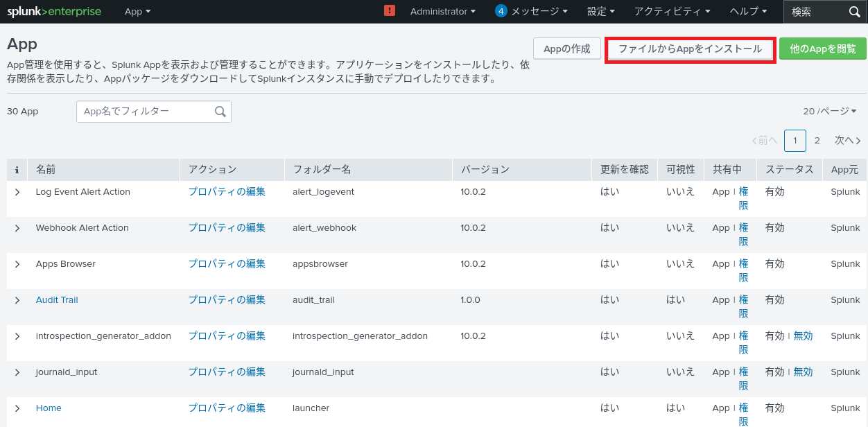Click the blue messages count badge

pos(501,11)
